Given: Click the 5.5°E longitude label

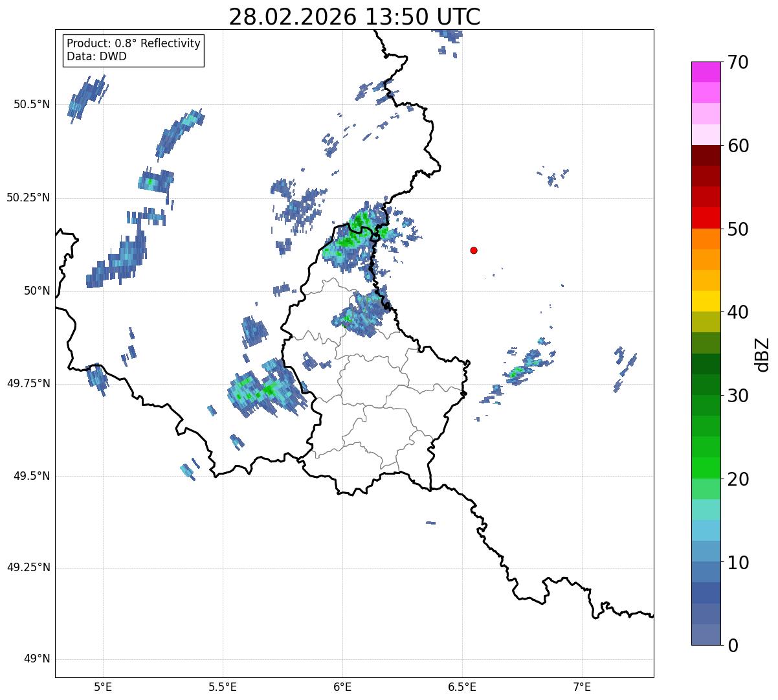Looking at the screenshot, I should [223, 688].
